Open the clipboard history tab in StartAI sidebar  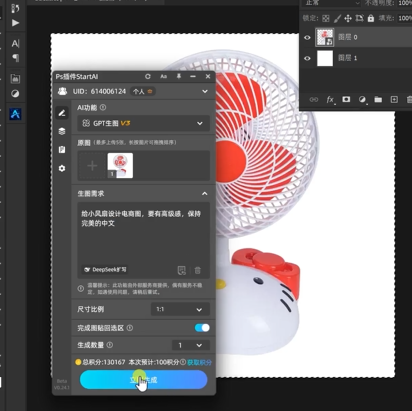click(62, 150)
